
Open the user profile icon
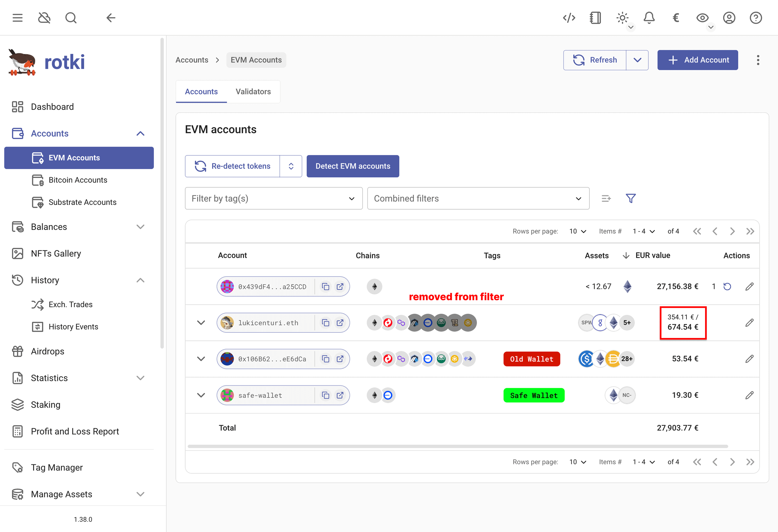pos(729,18)
